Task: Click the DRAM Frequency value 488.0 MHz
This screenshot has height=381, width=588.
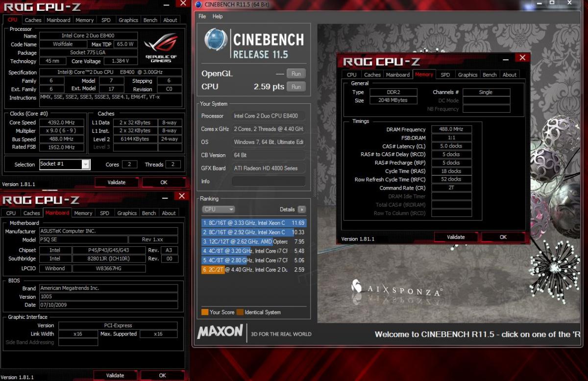Action: [x=451, y=129]
